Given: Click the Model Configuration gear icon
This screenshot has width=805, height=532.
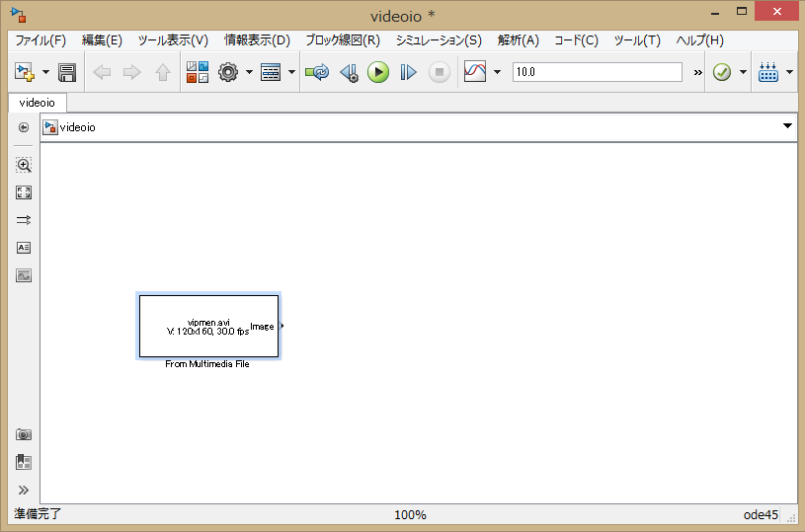Looking at the screenshot, I should (x=228, y=72).
